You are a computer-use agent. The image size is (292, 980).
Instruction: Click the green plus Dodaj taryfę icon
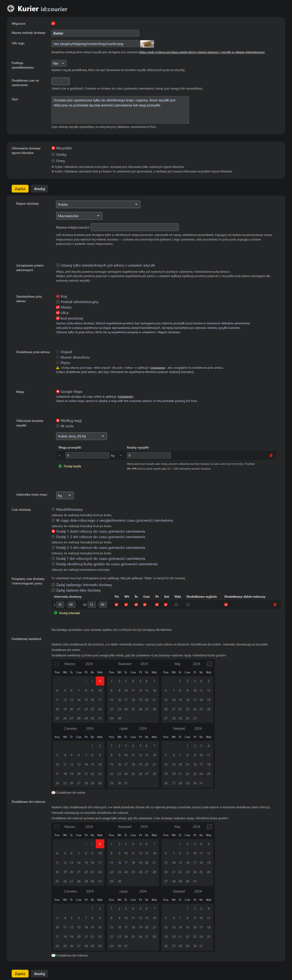tap(60, 466)
